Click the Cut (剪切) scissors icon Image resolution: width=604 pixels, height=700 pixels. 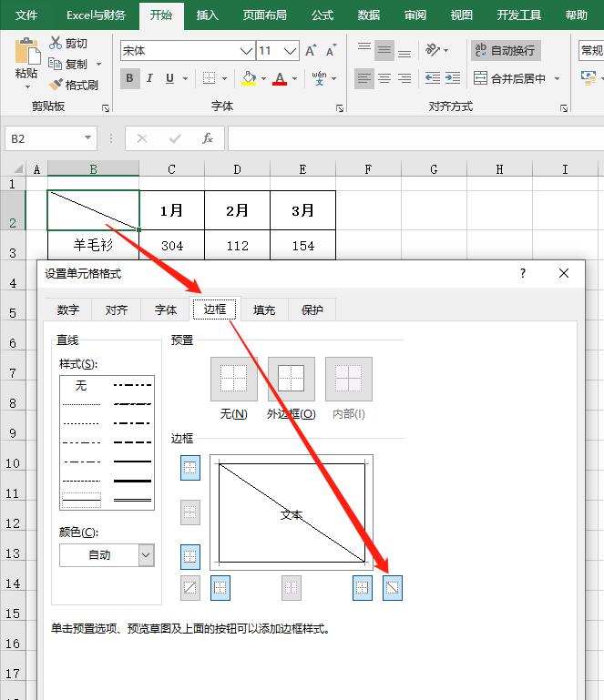[56, 43]
